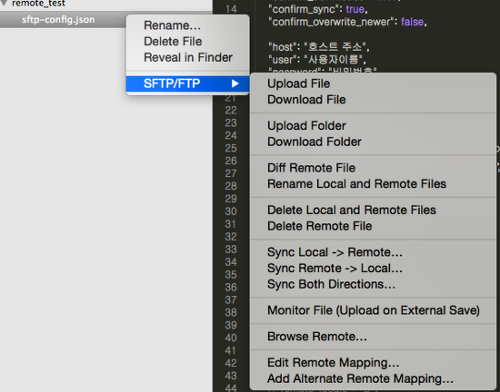This screenshot has height=392, width=500.
Task: Select Sync Both Directions...
Action: (x=373, y=284)
